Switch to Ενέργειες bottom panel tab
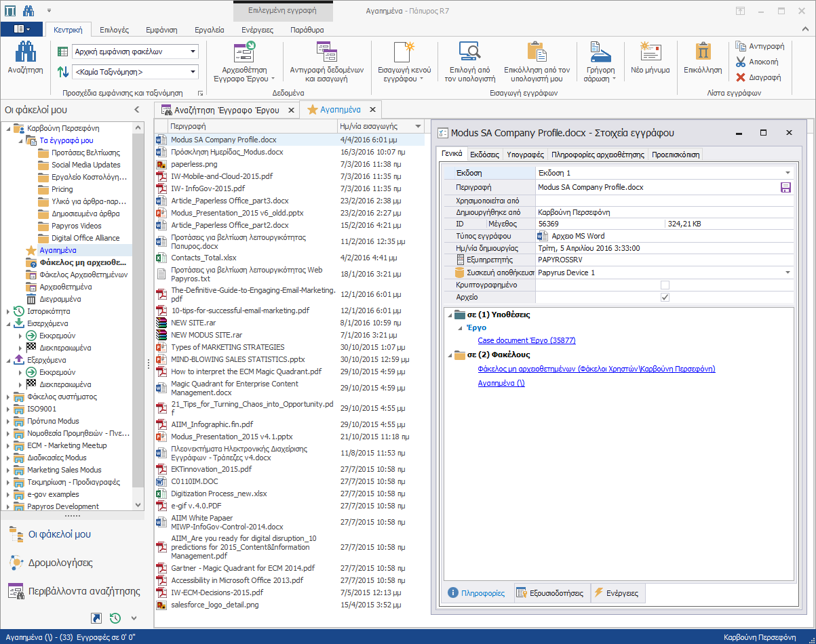 pyautogui.click(x=617, y=592)
